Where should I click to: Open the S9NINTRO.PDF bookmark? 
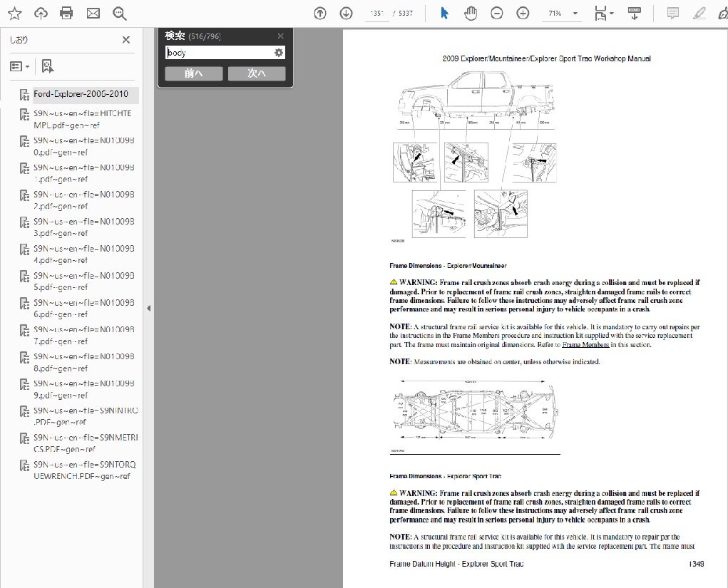(x=86, y=416)
